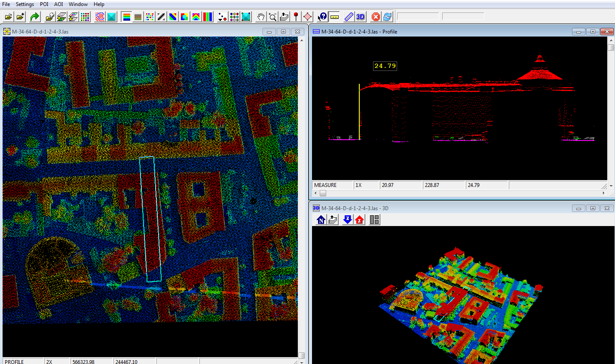Click the second empty toolbar input field

click(x=463, y=16)
